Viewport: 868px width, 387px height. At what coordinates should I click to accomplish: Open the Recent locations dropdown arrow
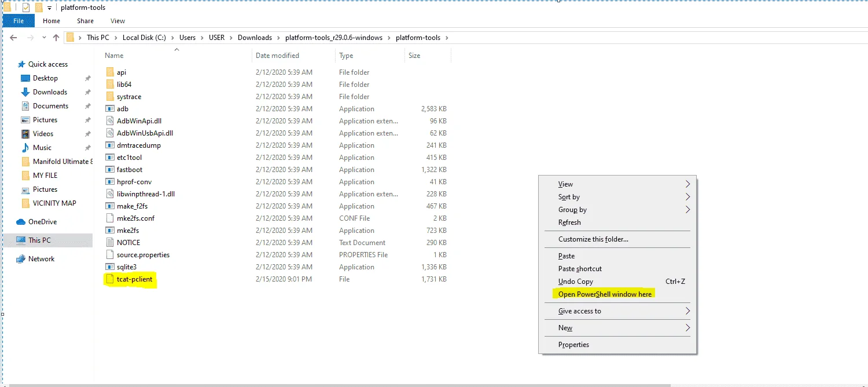pyautogui.click(x=44, y=38)
